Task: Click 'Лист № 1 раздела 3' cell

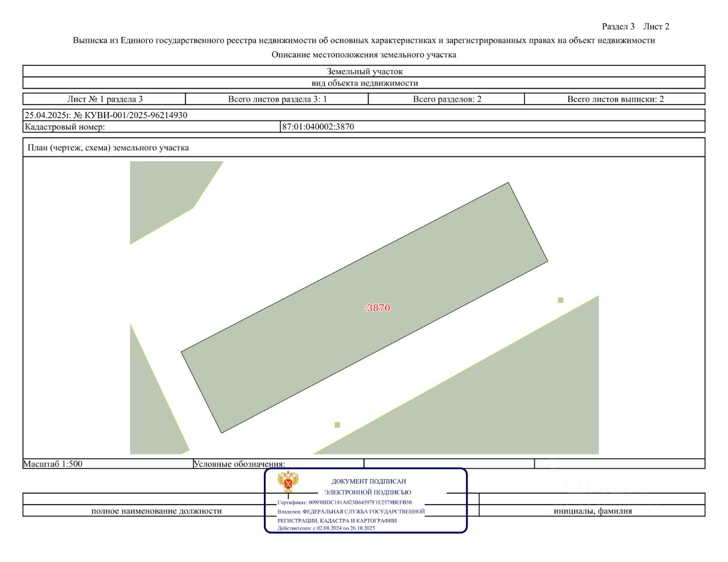Action: pyautogui.click(x=105, y=99)
